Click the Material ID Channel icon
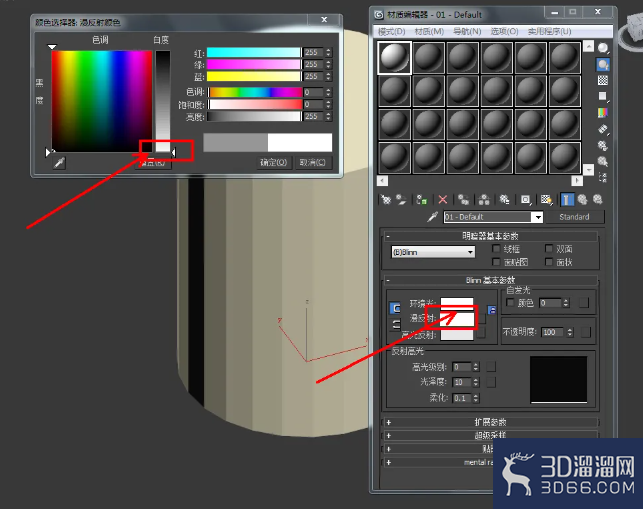 pyautogui.click(x=525, y=200)
